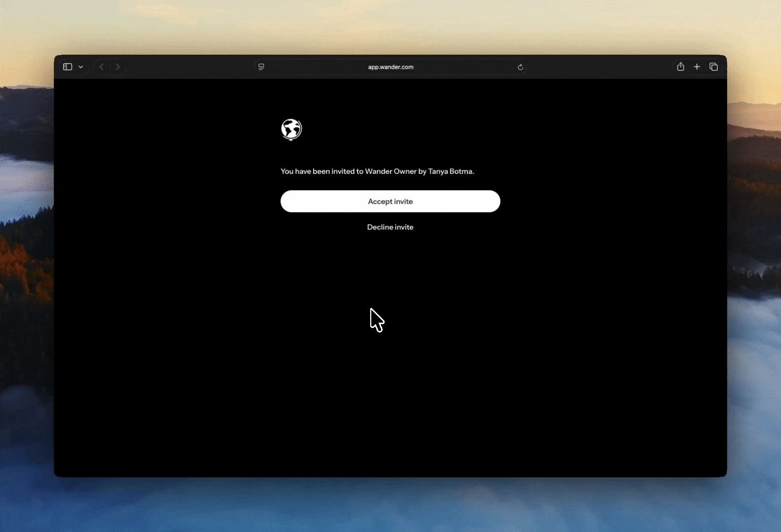Expand the sidebar tab group chevron

click(81, 67)
